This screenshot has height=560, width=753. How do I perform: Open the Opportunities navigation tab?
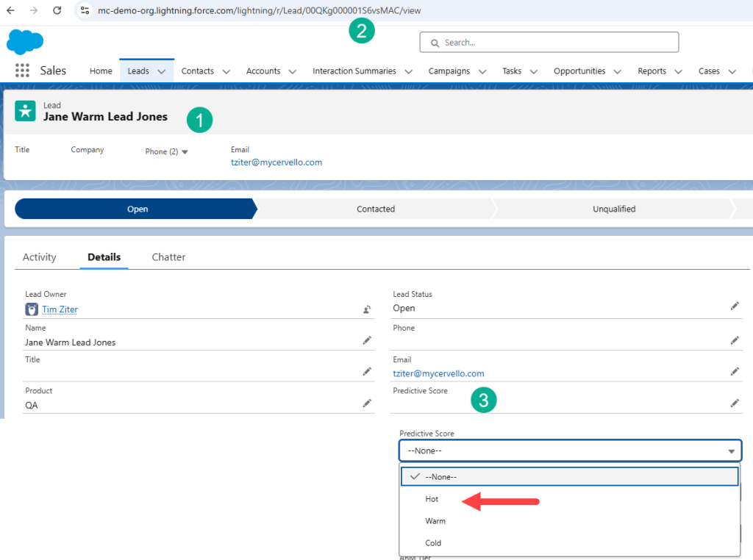(x=579, y=71)
